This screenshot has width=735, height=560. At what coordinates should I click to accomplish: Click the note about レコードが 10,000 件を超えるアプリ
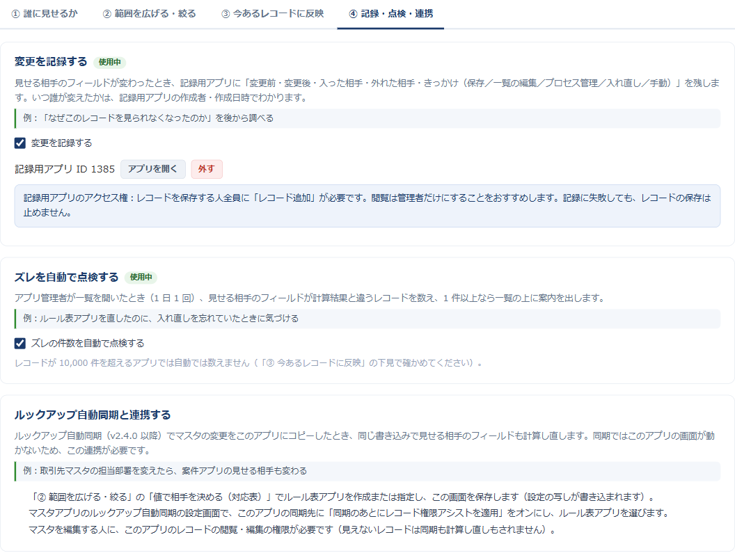[x=248, y=363]
